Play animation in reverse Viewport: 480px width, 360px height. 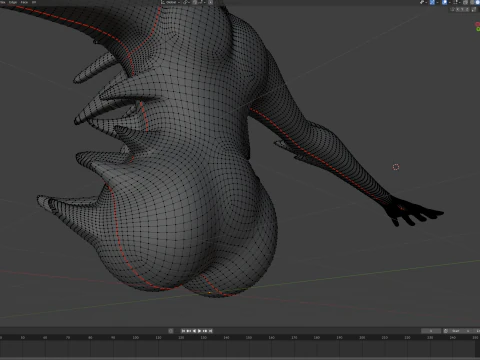point(194,331)
